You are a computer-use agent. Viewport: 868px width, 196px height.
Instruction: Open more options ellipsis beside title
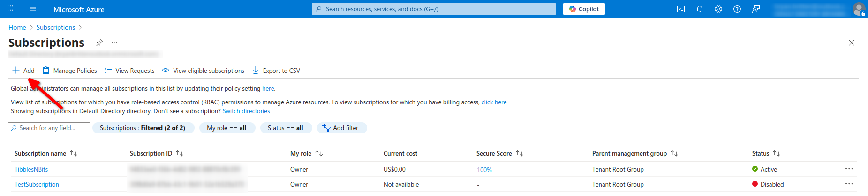coord(114,43)
